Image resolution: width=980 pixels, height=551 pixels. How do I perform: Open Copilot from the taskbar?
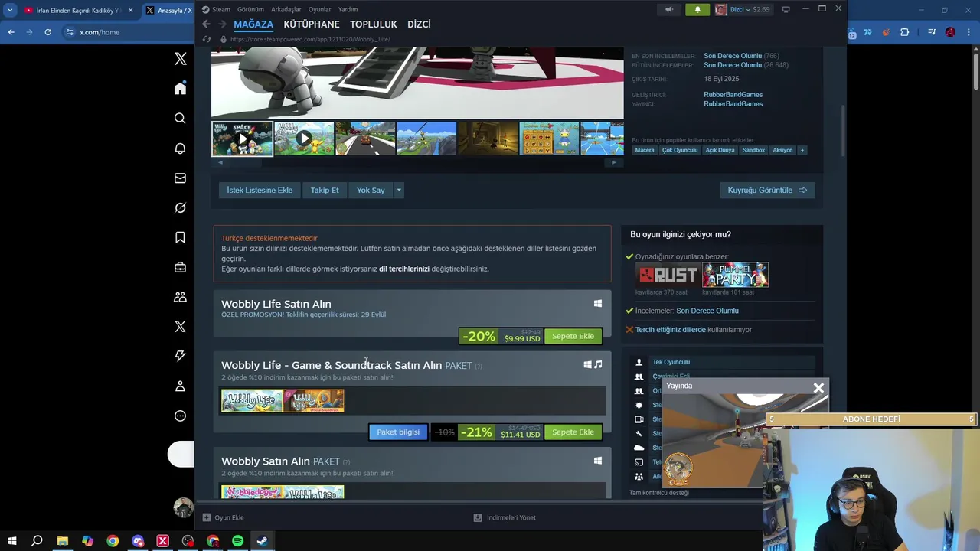pyautogui.click(x=87, y=541)
